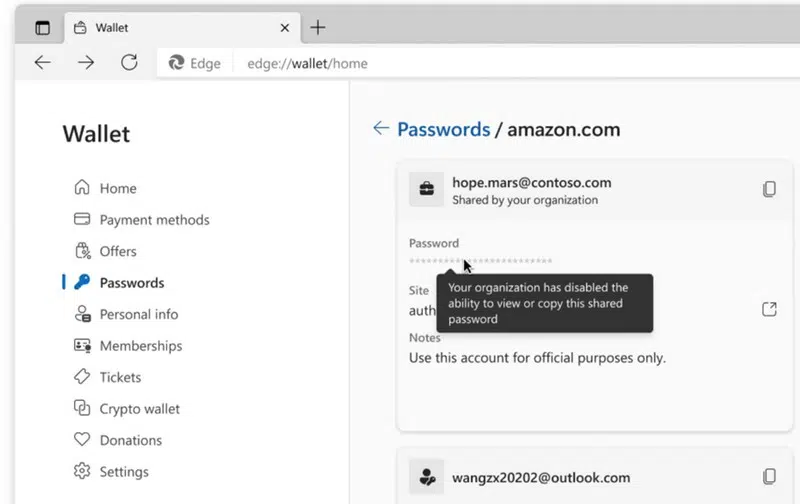Copy the hope.mars@contoso.com username

[x=769, y=189]
